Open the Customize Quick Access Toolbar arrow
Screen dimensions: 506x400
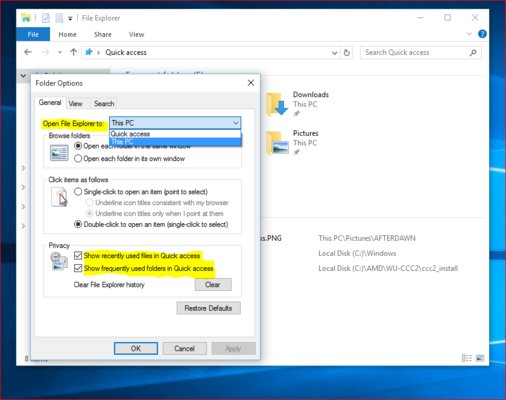pyautogui.click(x=70, y=19)
